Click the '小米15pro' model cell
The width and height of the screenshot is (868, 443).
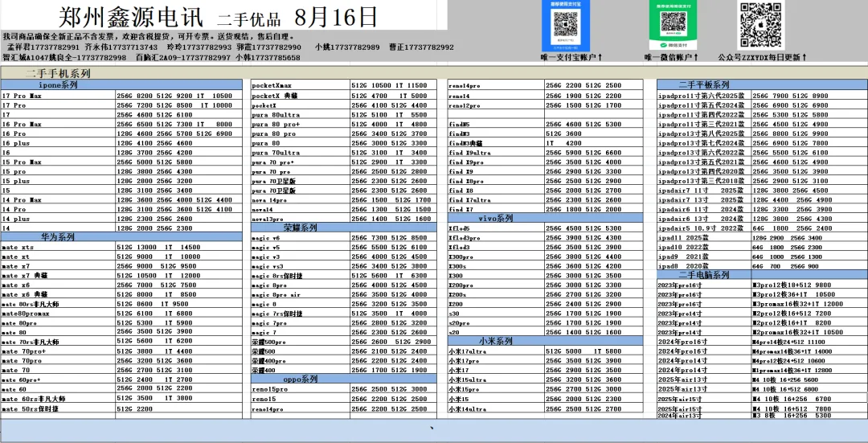point(495,389)
